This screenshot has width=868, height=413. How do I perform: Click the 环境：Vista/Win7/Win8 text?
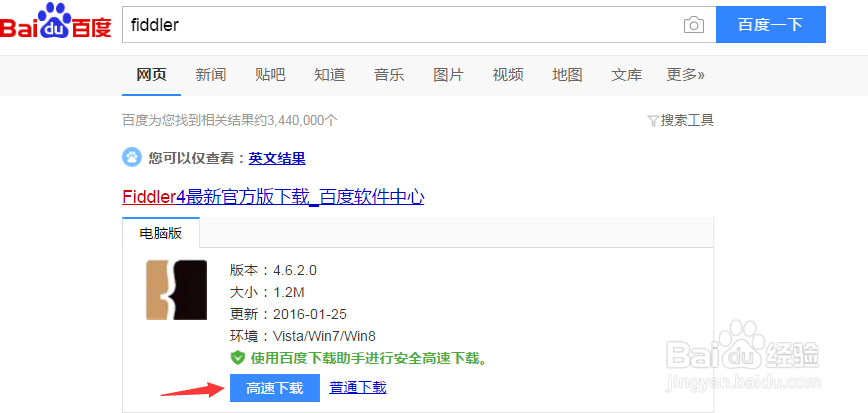[x=303, y=336]
